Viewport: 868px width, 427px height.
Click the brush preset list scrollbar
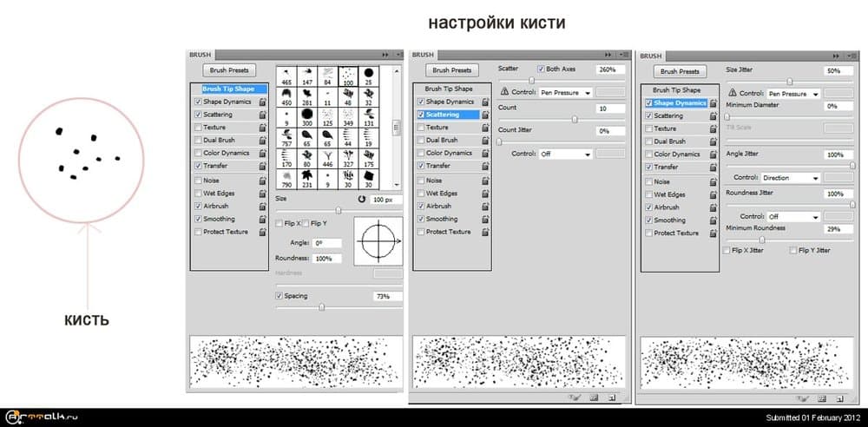(x=397, y=128)
